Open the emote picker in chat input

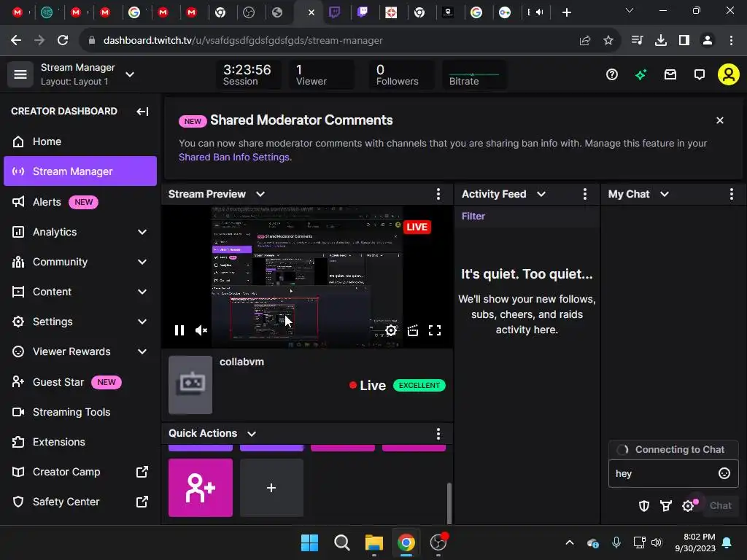(724, 473)
